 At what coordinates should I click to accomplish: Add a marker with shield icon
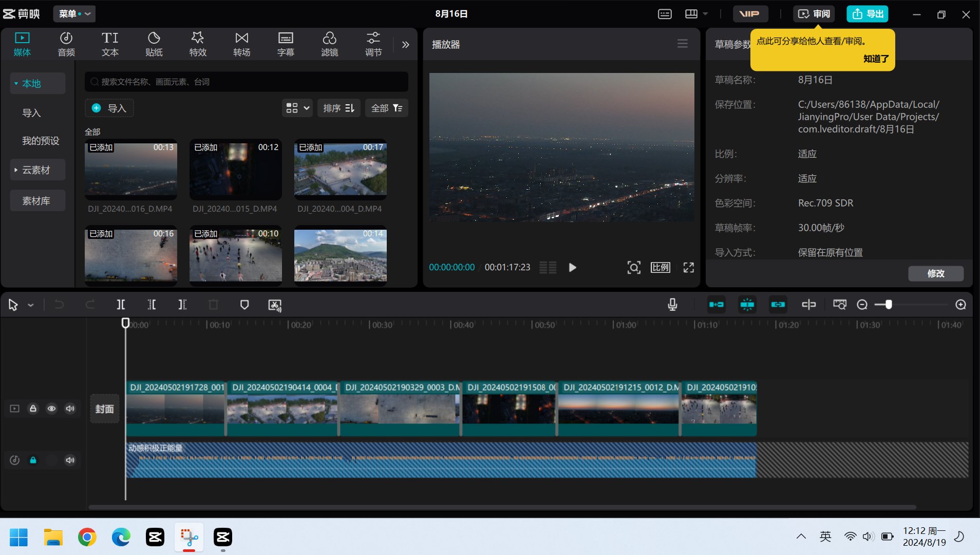pyautogui.click(x=244, y=305)
